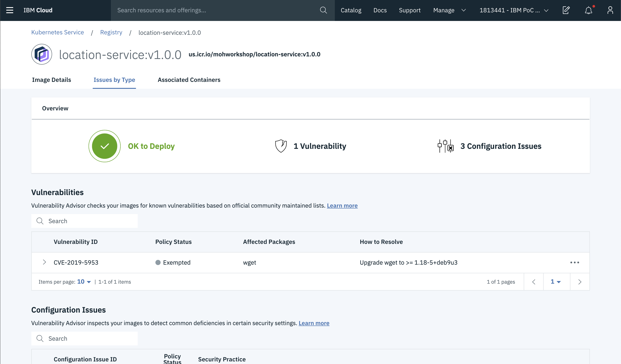The height and width of the screenshot is (364, 621).
Task: Open the Associated Containers tab
Action: click(189, 80)
